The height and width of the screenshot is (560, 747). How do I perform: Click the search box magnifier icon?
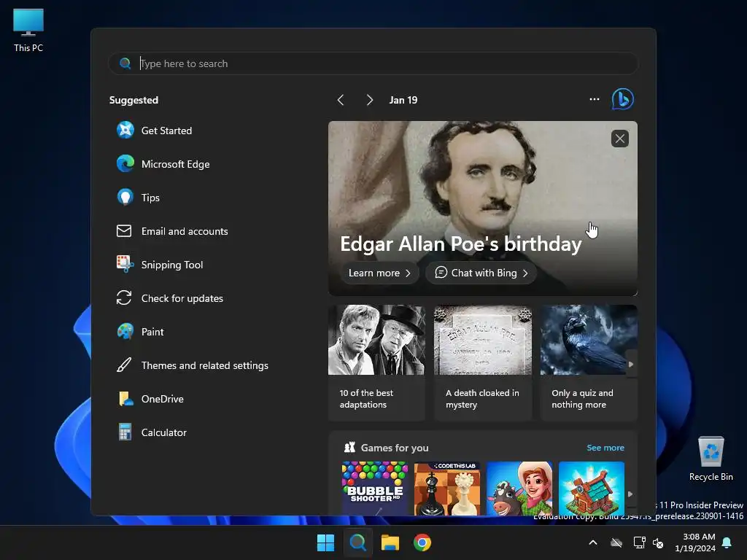pos(125,63)
